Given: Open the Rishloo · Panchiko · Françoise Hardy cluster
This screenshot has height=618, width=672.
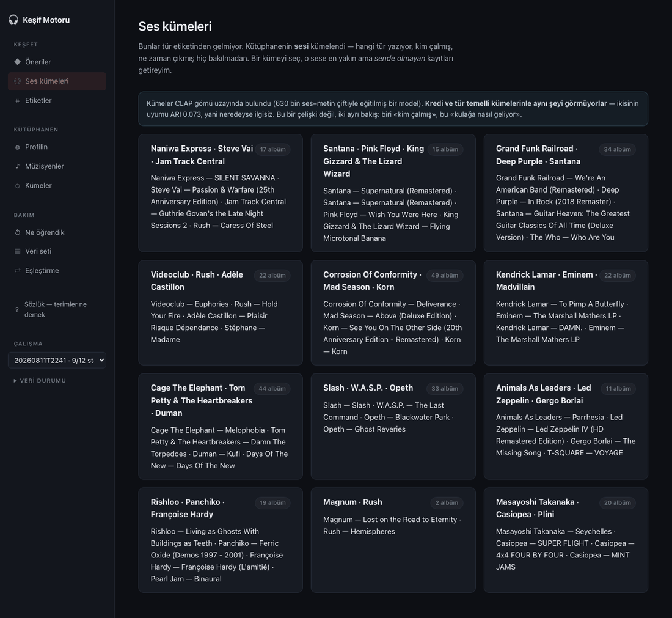Looking at the screenshot, I should (221, 540).
